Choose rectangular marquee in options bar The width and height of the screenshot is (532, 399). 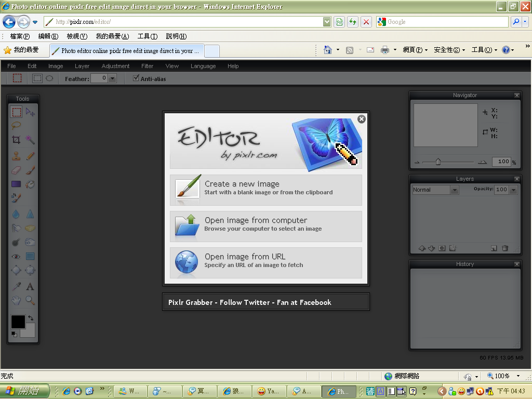coord(37,78)
